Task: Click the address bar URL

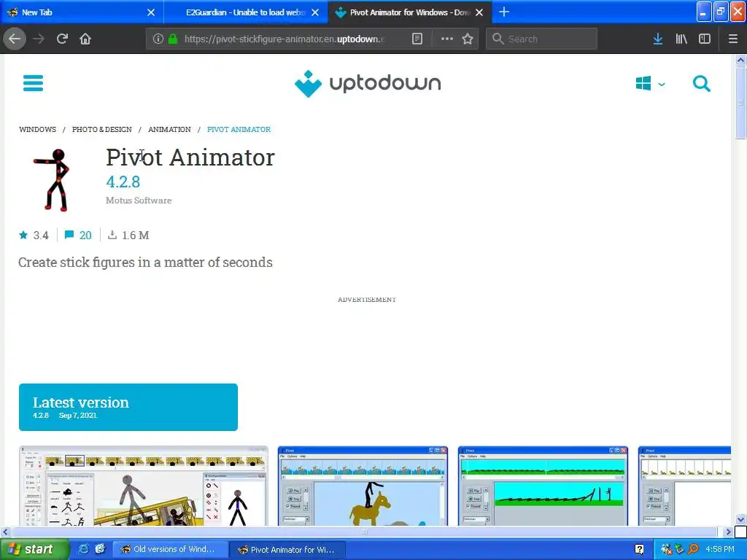Action: 285,39
